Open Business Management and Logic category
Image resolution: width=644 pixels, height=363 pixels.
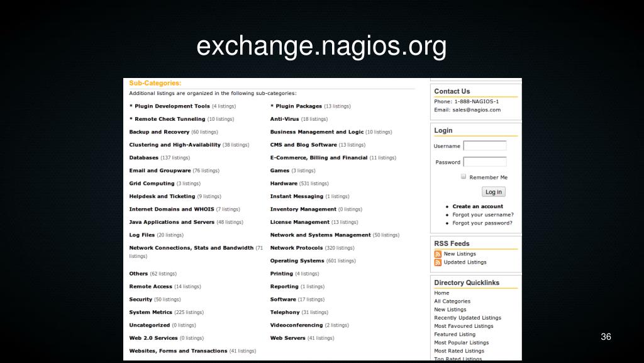click(317, 132)
